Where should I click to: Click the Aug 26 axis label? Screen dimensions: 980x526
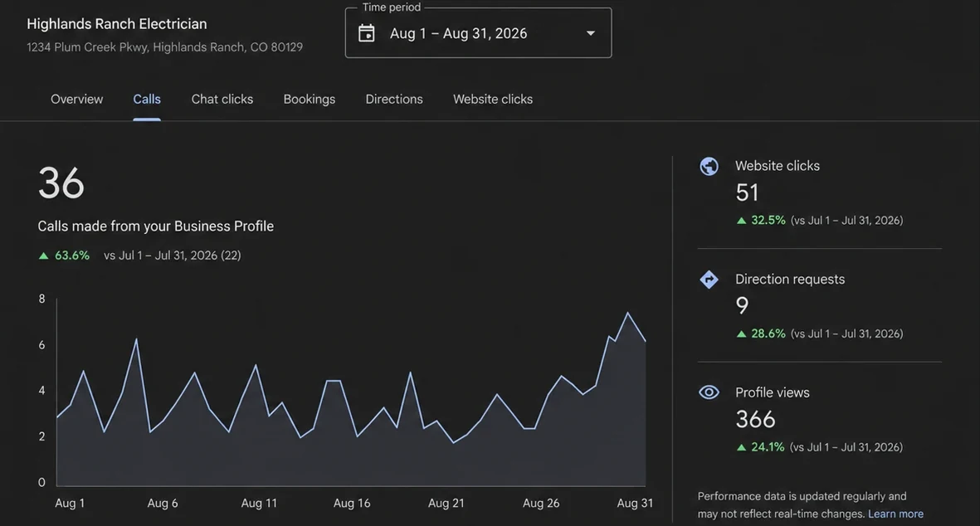pyautogui.click(x=541, y=503)
